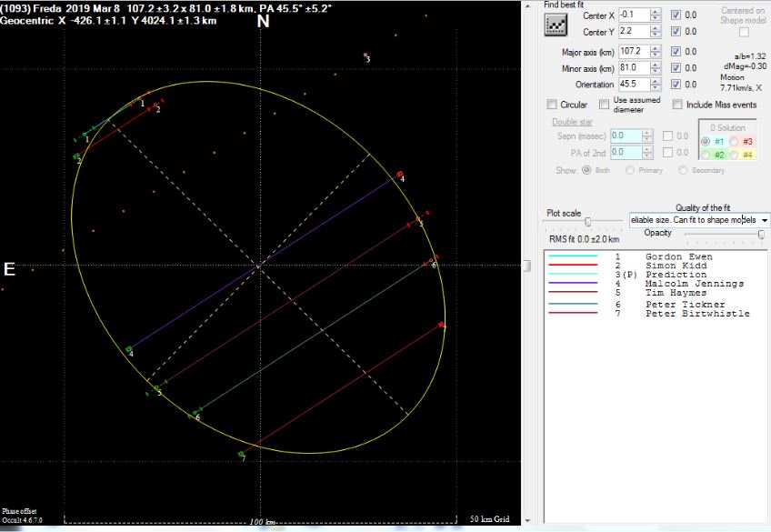The image size is (771, 532).
Task: Uncheck the checkbox beside Center X
Action: pos(675,15)
